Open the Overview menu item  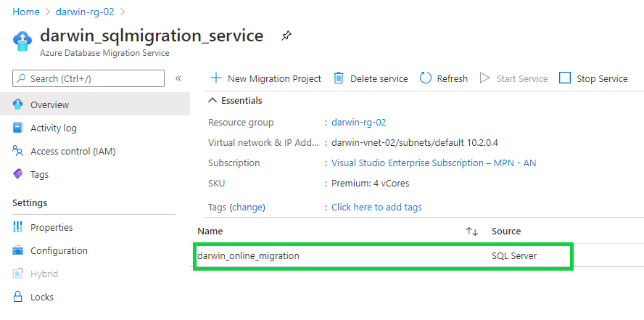click(x=95, y=104)
